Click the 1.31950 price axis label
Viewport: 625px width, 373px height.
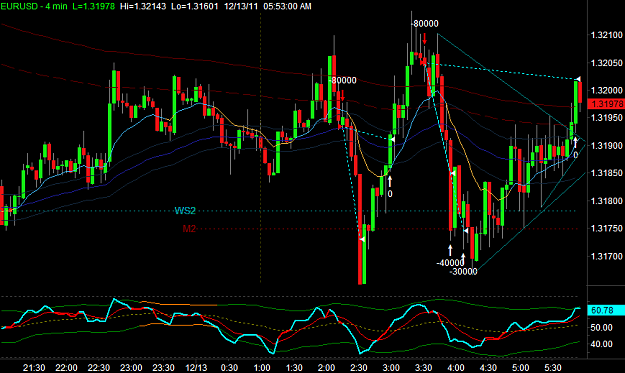click(607, 118)
